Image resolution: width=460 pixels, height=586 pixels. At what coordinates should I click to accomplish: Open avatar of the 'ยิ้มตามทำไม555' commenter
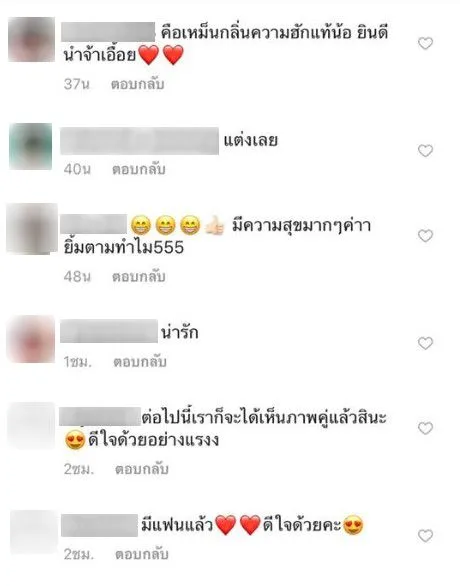click(32, 229)
